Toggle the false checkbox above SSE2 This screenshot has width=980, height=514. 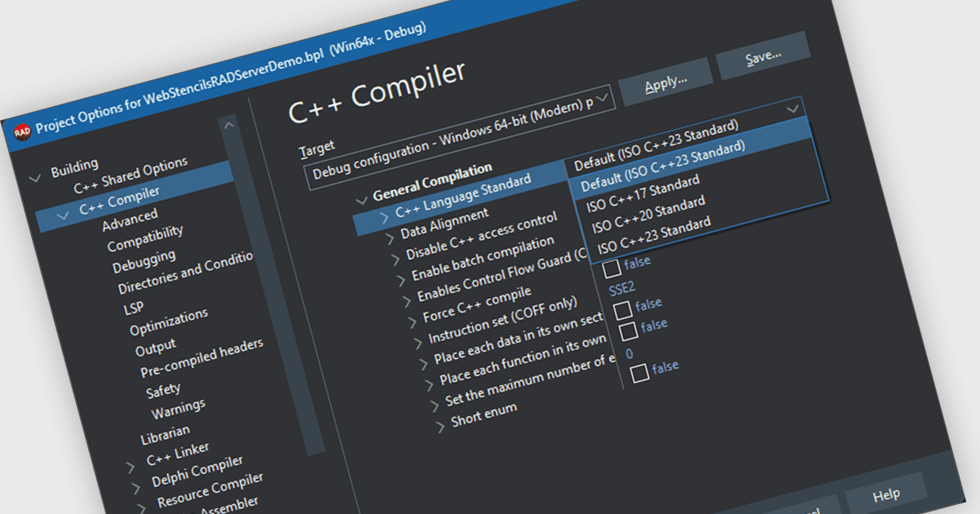(612, 268)
